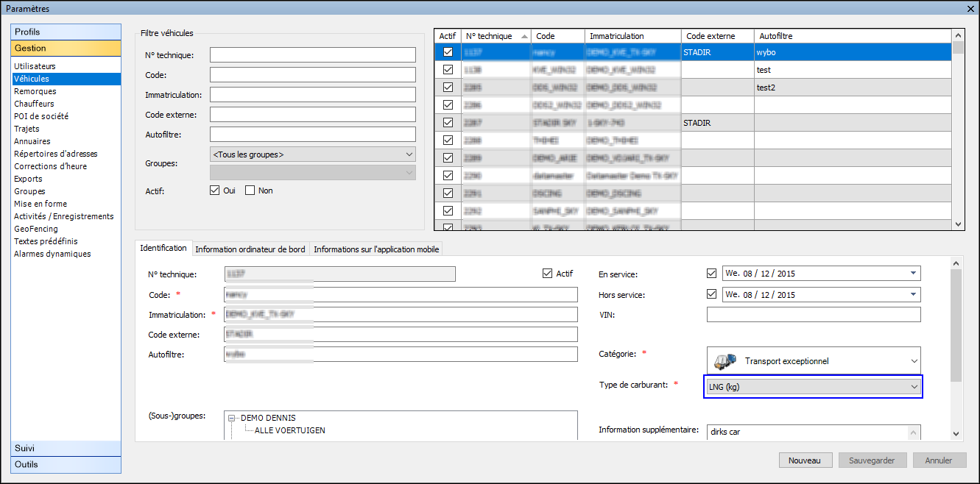Close the Paramètres window

pyautogui.click(x=970, y=8)
